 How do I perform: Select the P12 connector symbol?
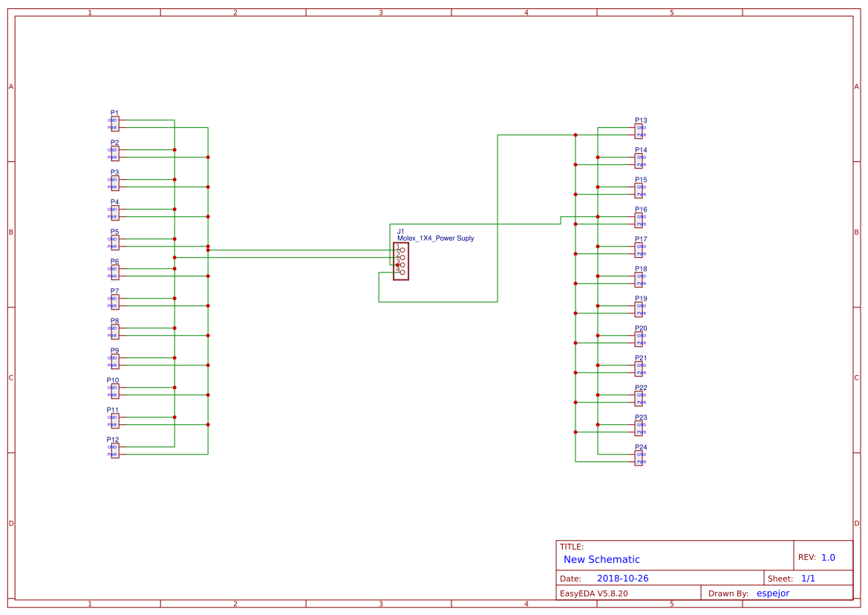[x=114, y=449]
